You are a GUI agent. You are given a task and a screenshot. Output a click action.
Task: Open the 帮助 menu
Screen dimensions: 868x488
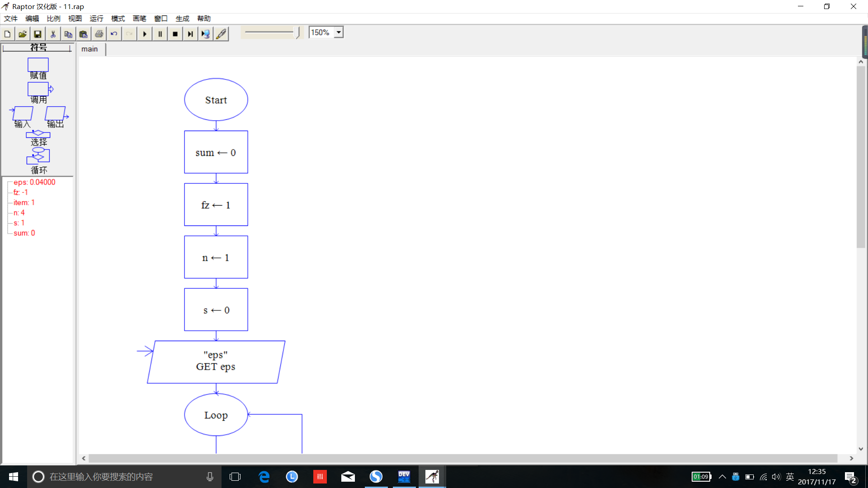[204, 19]
